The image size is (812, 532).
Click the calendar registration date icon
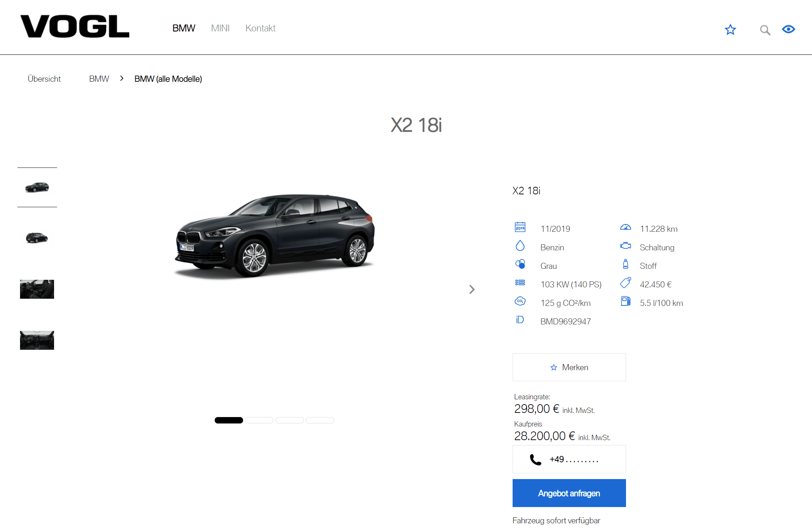point(520,227)
